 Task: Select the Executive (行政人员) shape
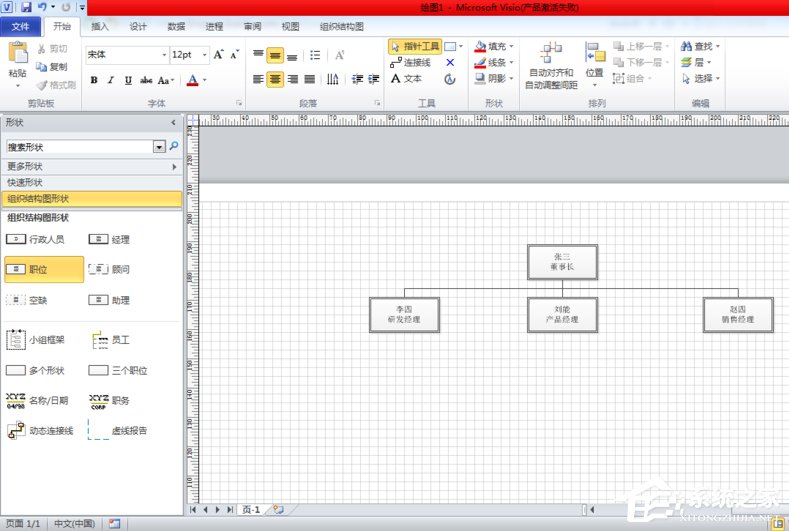click(35, 239)
